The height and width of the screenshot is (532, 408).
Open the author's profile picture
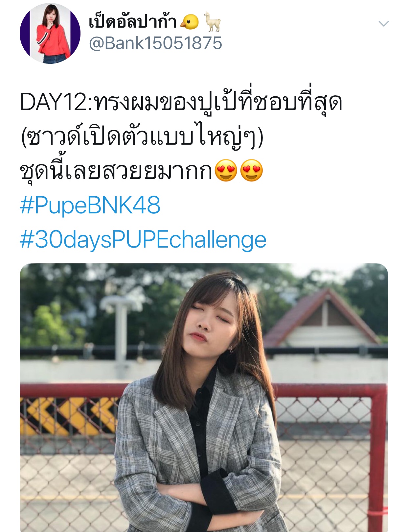tap(50, 33)
